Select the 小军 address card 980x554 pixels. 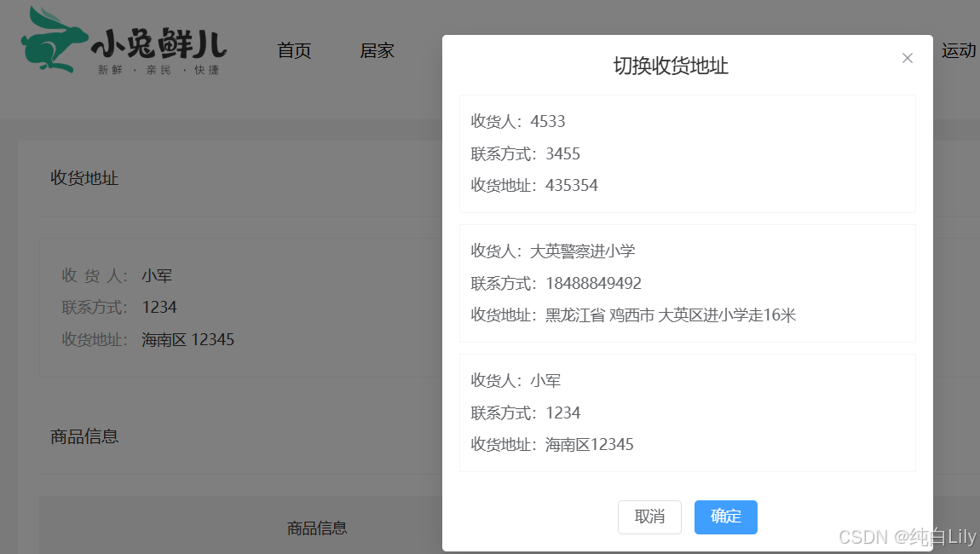point(687,413)
